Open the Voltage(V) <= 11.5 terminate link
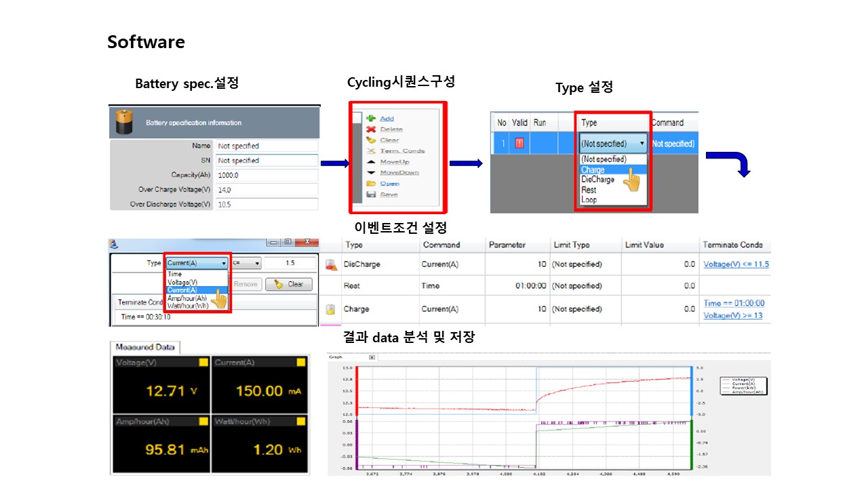 (736, 264)
